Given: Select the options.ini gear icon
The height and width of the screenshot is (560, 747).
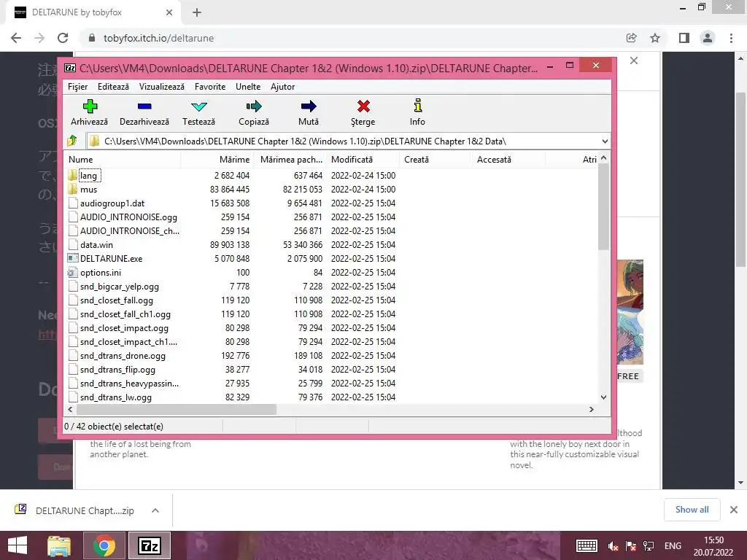Looking at the screenshot, I should [x=72, y=273].
